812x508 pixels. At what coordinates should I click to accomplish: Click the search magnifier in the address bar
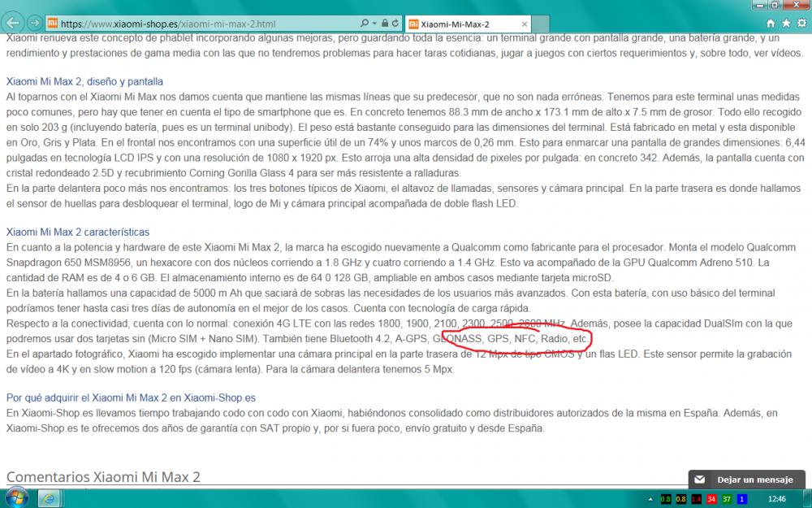[x=364, y=24]
